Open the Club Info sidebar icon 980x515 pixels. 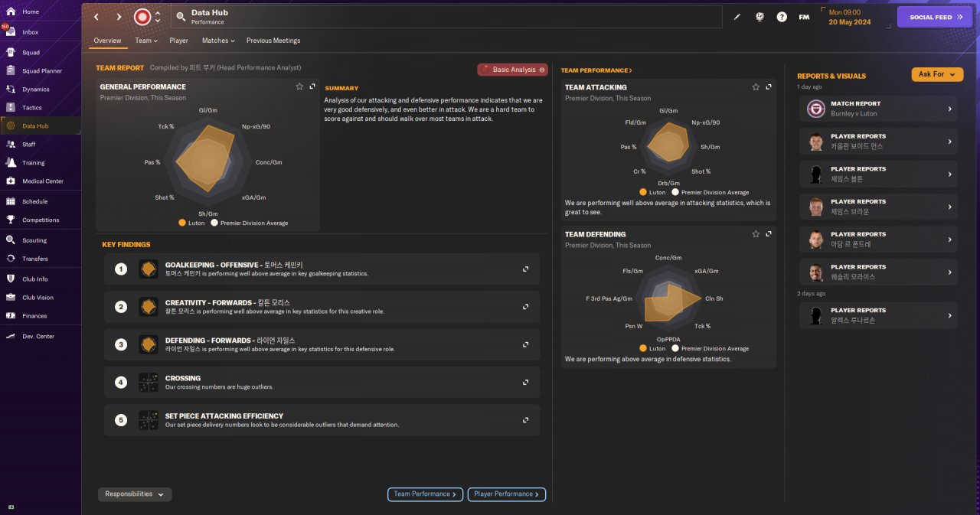coord(11,279)
